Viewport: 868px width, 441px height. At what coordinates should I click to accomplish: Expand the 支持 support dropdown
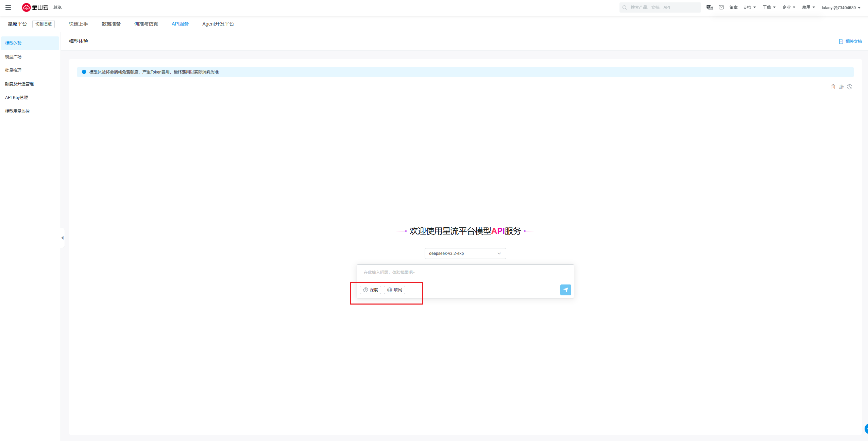749,7
